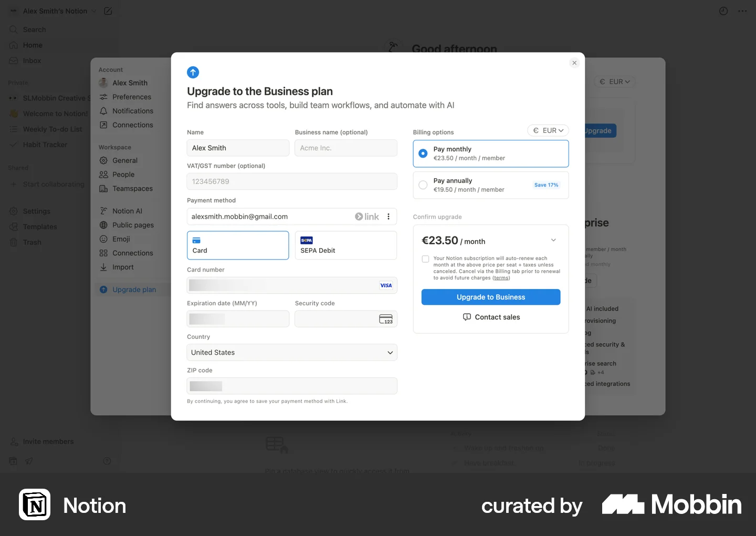Click the Inbox icon in the sidebar
Viewport: 756px width, 536px height.
tap(14, 61)
